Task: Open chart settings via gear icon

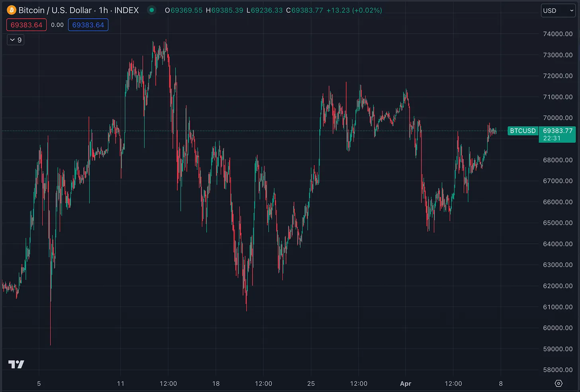Action: [x=558, y=383]
